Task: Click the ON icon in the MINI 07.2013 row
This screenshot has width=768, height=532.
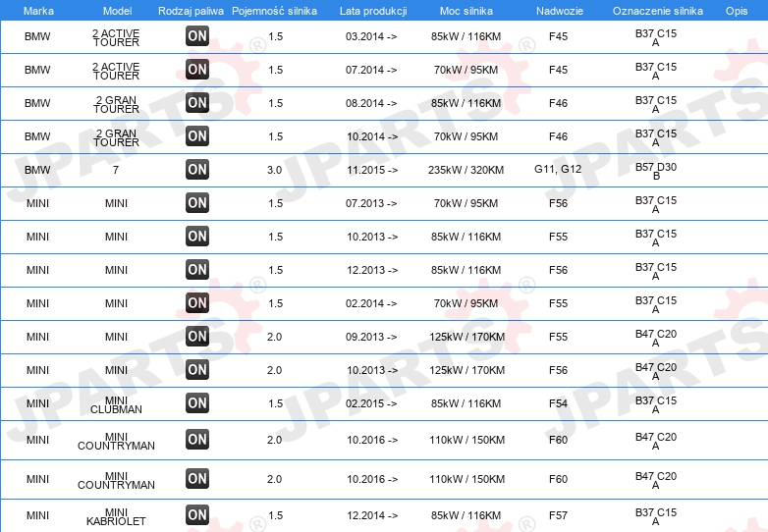Action: pyautogui.click(x=197, y=202)
